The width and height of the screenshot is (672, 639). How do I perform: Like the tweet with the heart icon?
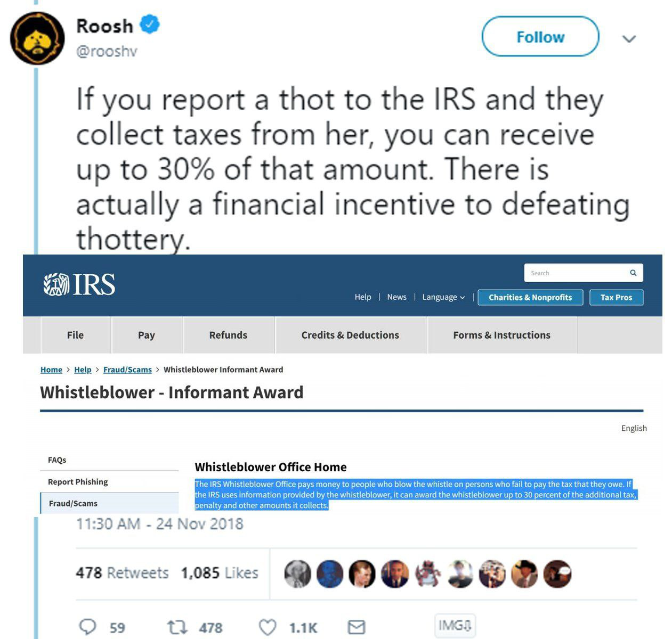tap(268, 627)
